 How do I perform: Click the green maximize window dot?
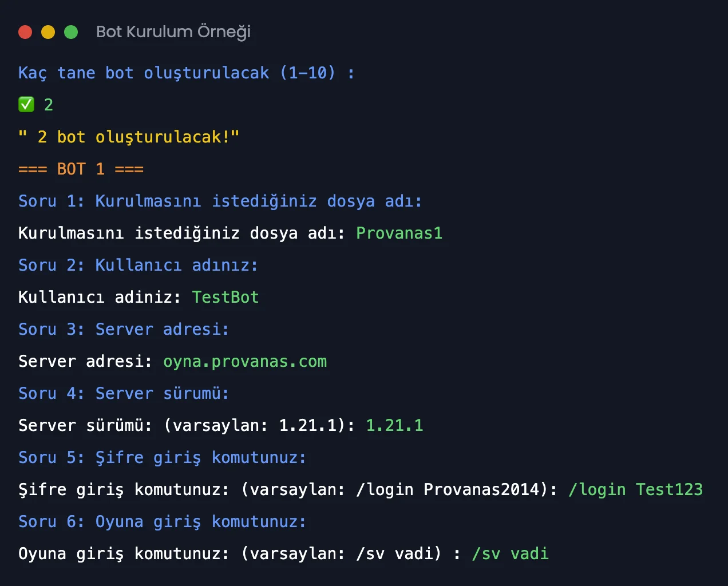71,32
